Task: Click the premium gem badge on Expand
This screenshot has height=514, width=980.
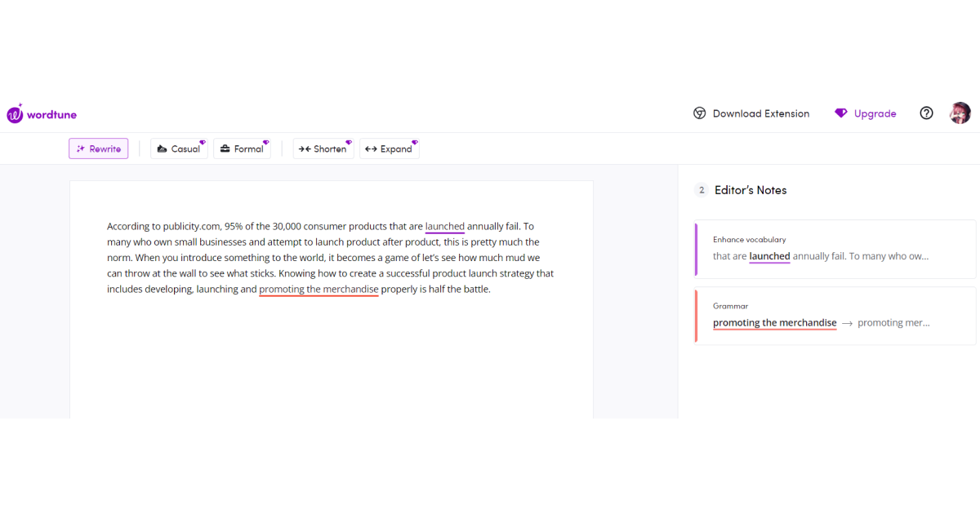Action: [414, 142]
